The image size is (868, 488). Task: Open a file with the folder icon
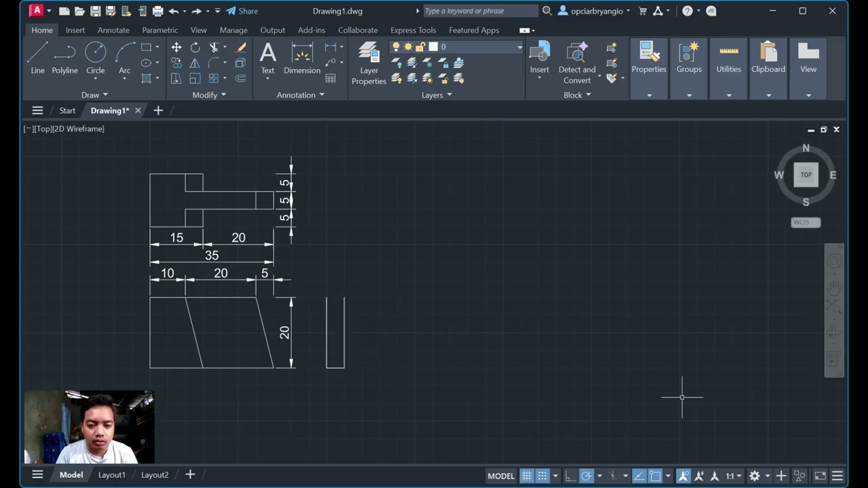80,11
